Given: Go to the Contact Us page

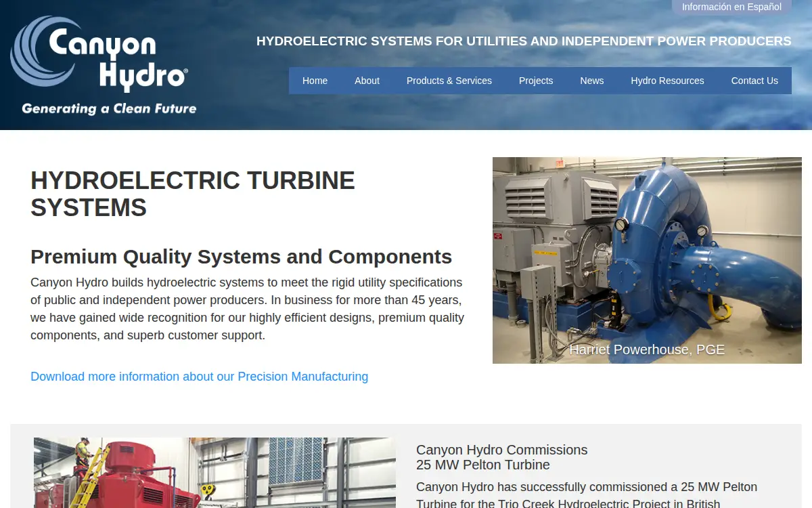Looking at the screenshot, I should [754, 81].
